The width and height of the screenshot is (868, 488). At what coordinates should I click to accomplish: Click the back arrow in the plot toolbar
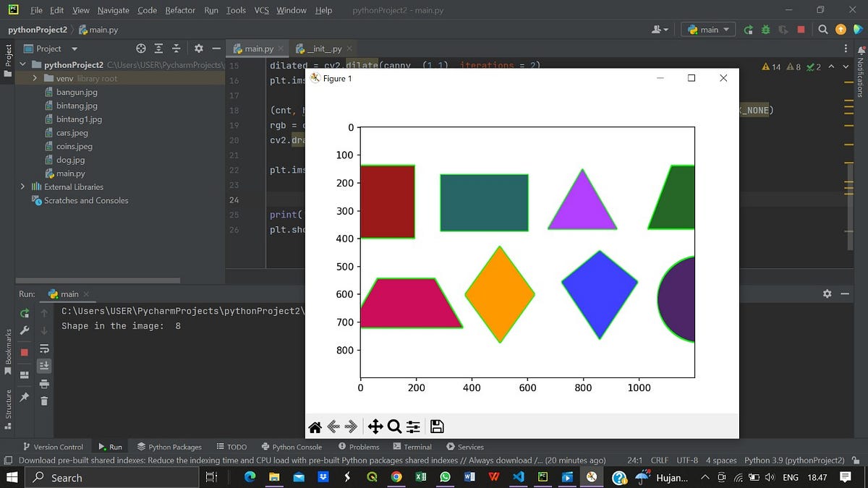click(333, 427)
